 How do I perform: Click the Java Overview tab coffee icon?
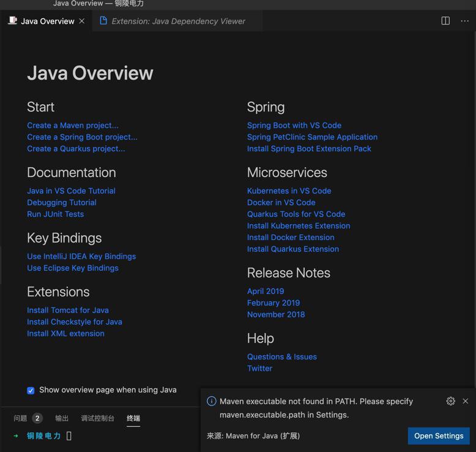click(x=12, y=21)
